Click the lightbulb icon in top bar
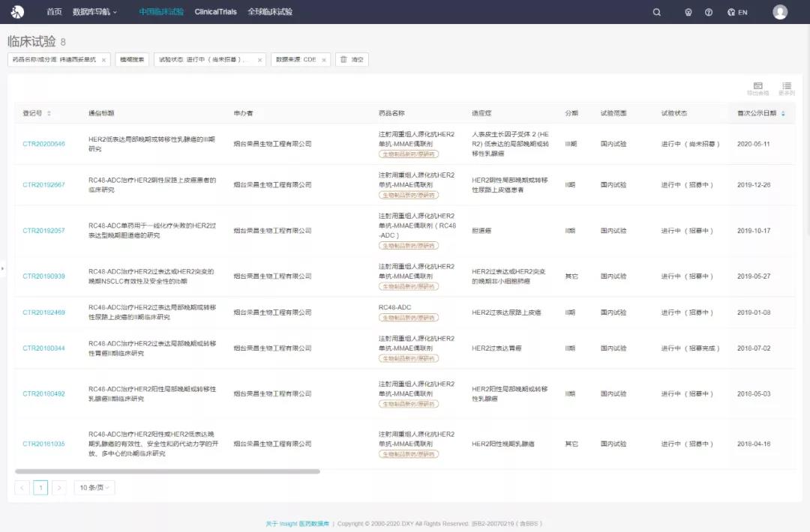This screenshot has width=810, height=532. (688, 12)
